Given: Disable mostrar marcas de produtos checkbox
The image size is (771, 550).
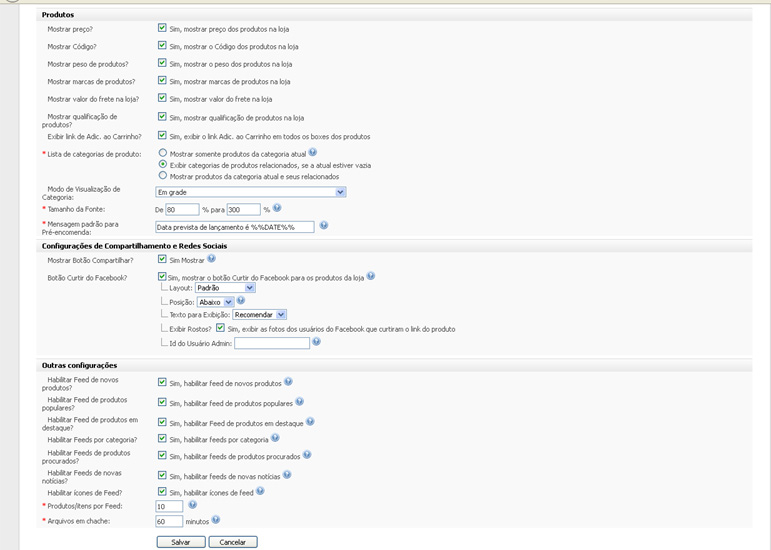Looking at the screenshot, I should (162, 80).
